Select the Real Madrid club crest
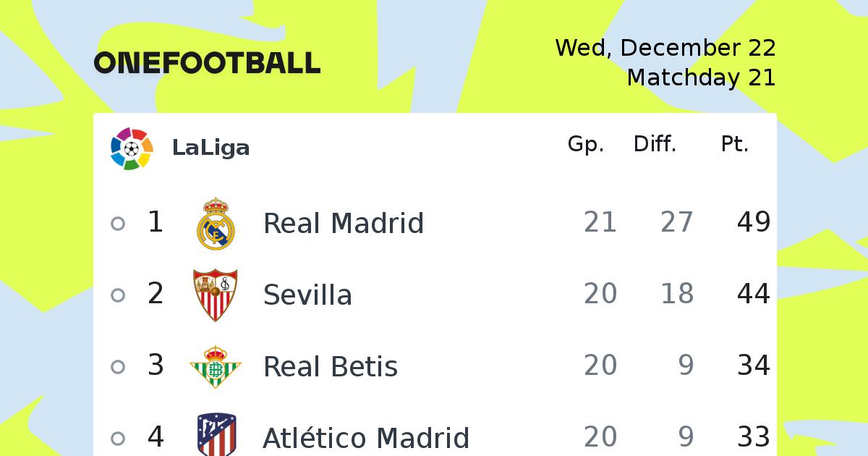The height and width of the screenshot is (456, 868). click(216, 224)
